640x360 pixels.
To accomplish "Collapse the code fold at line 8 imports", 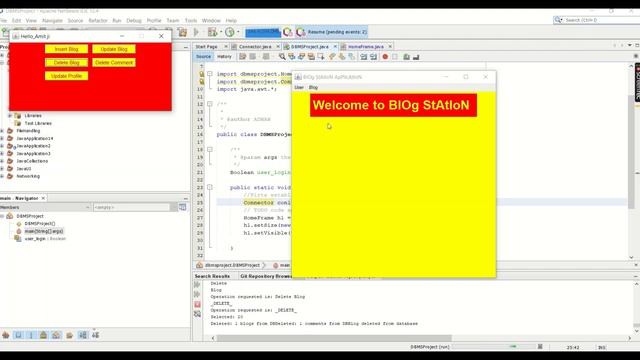I will click(209, 74).
